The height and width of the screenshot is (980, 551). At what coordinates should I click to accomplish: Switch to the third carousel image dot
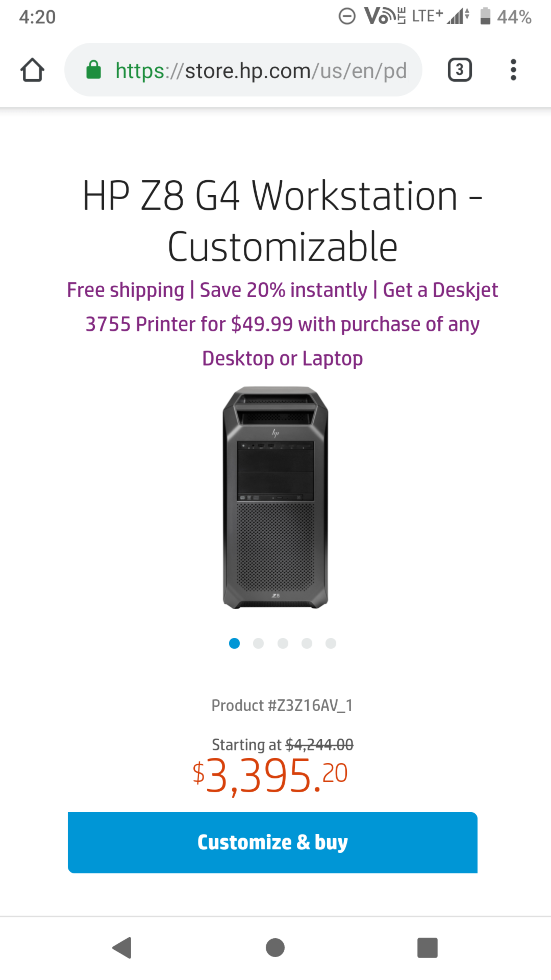(283, 643)
